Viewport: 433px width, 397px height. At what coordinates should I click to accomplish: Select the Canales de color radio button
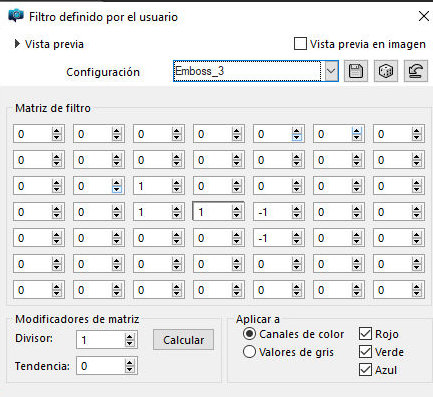pyautogui.click(x=249, y=334)
